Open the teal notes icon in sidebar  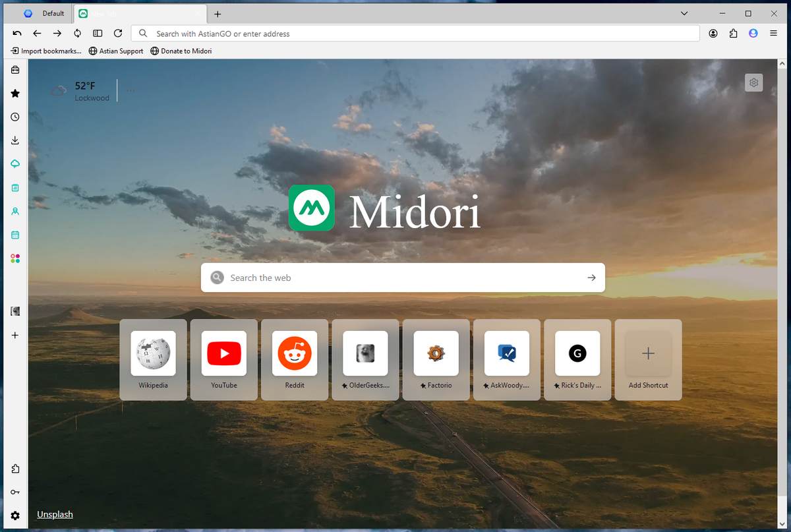coord(15,188)
